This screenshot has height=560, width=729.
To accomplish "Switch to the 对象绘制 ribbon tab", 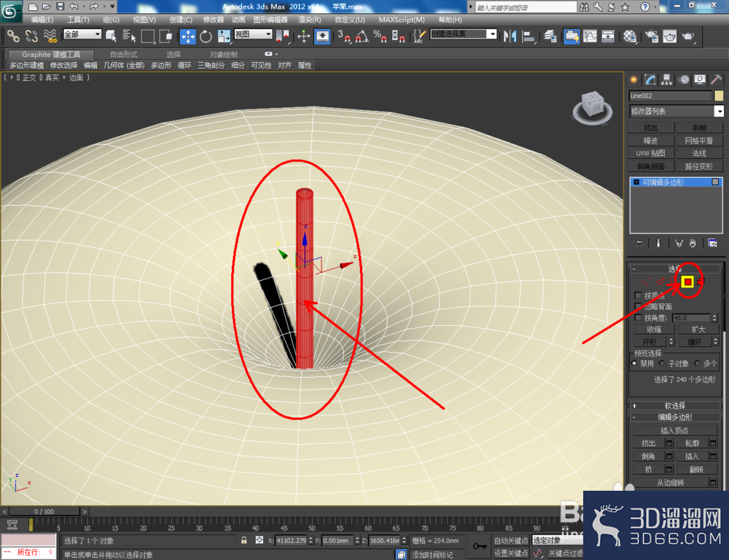I will (x=223, y=55).
